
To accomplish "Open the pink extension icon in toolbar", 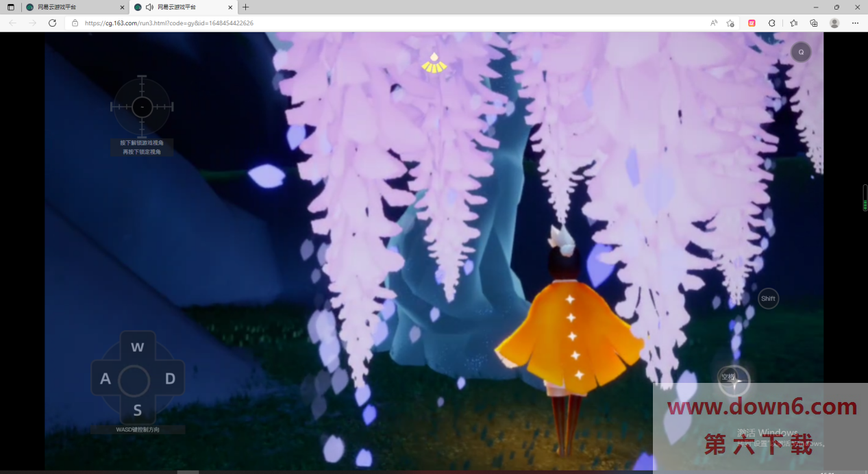I will click(752, 23).
